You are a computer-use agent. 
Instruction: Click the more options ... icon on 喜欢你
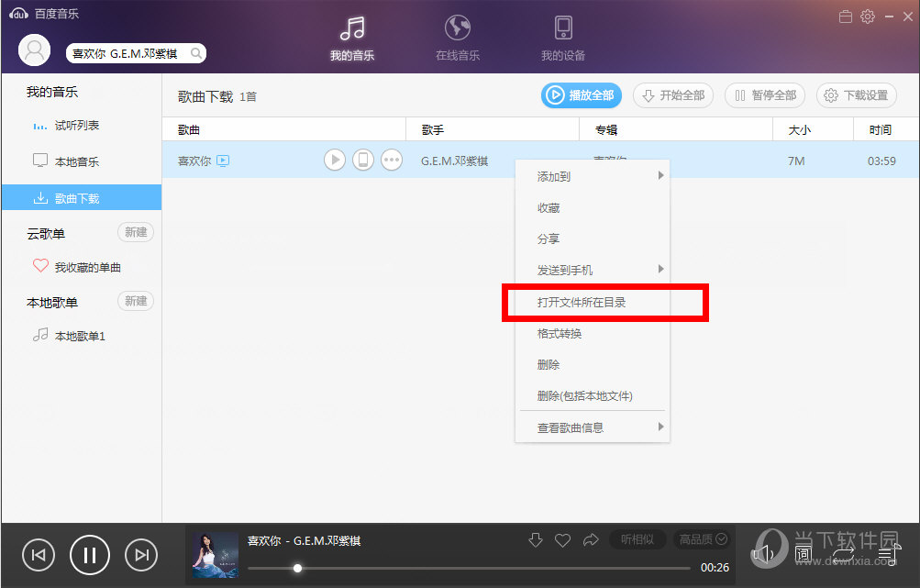click(x=392, y=159)
